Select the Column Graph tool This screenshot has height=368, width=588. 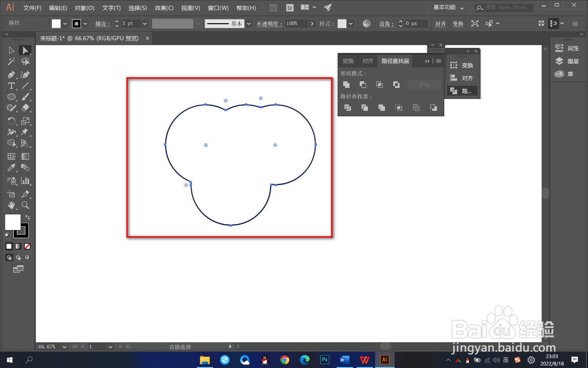pyautogui.click(x=25, y=181)
